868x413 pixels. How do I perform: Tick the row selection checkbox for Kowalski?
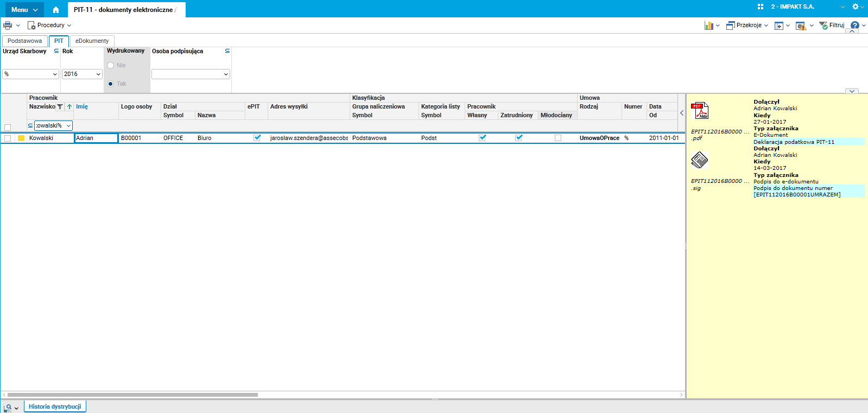pos(8,138)
